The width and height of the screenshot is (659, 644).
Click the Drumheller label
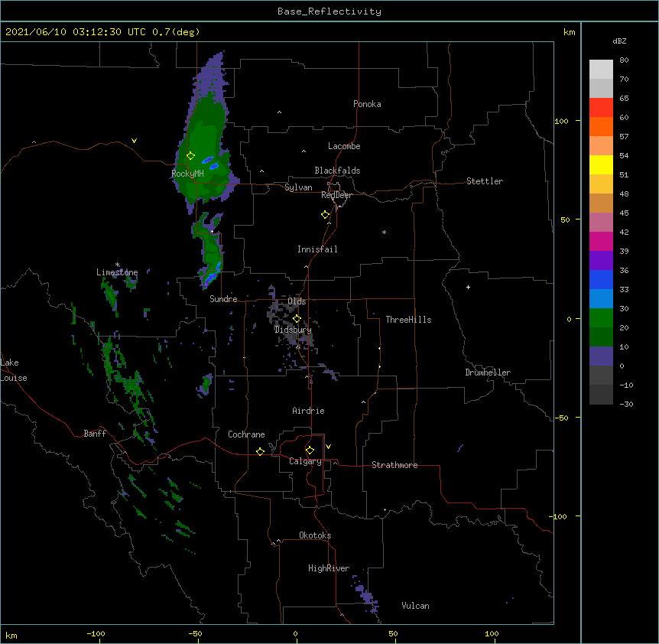point(488,372)
